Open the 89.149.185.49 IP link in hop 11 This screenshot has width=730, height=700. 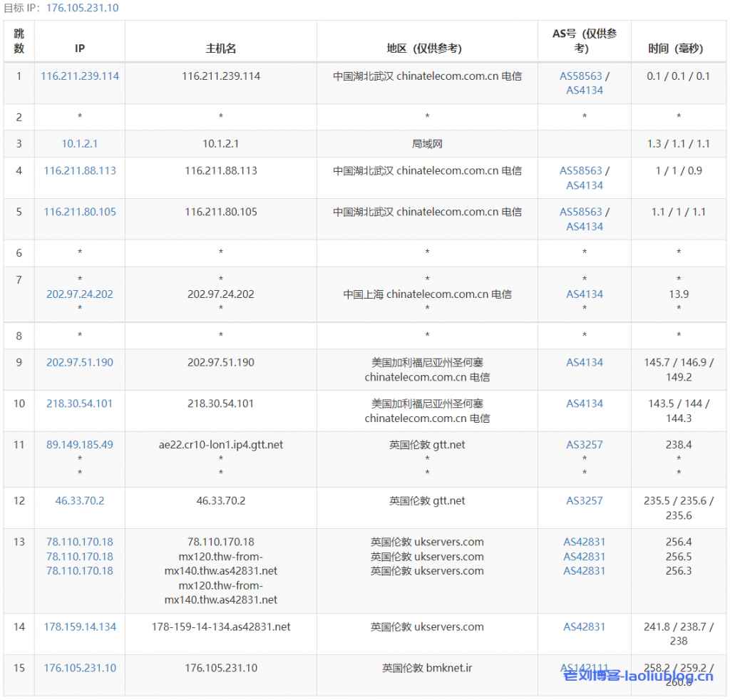point(80,444)
